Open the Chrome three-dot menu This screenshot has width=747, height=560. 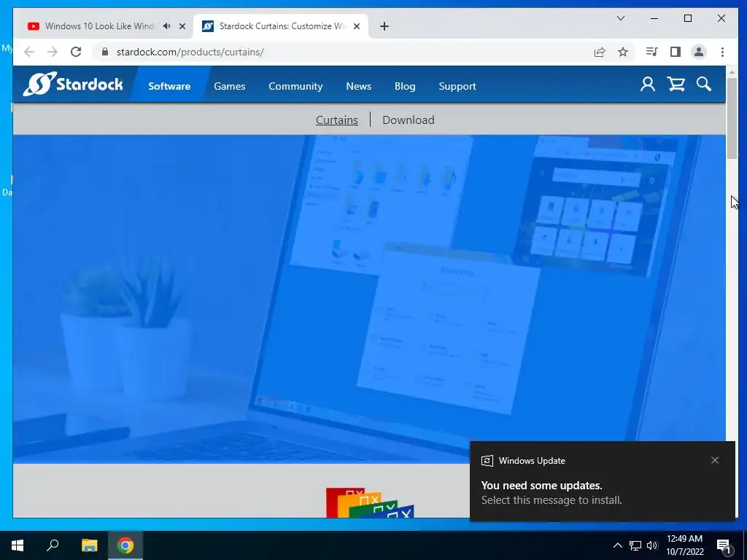click(723, 52)
